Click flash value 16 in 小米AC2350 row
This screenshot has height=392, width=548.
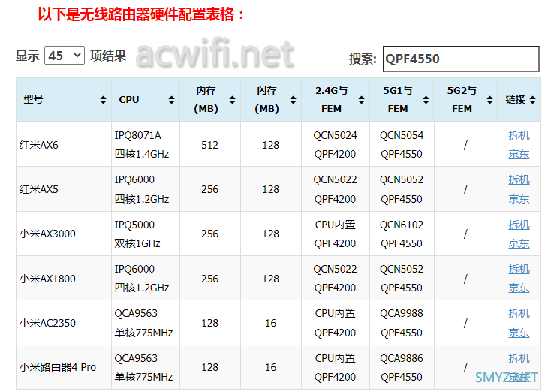click(271, 323)
